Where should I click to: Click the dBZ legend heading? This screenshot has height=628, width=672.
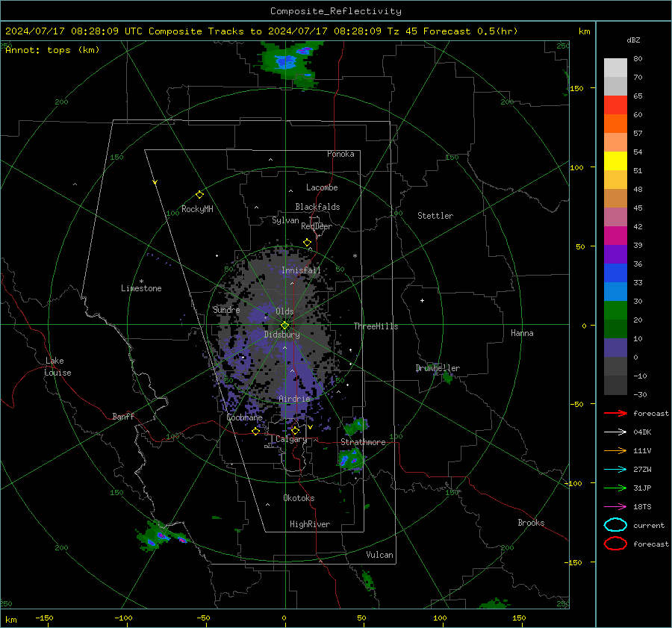[633, 40]
